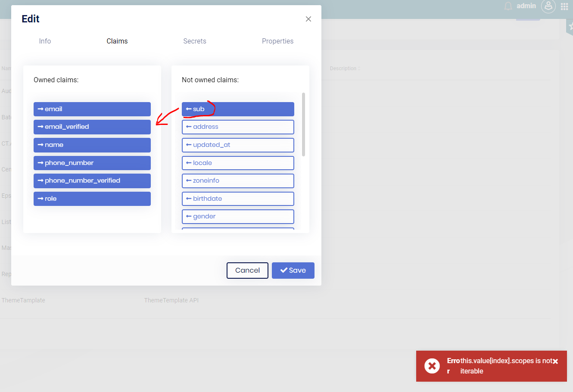Switch to the Claims tab
This screenshot has width=573, height=392.
click(117, 41)
